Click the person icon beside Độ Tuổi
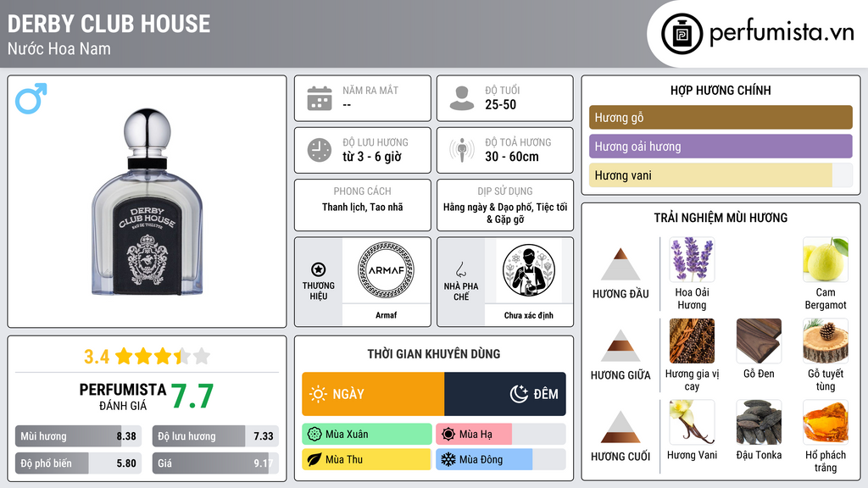 pyautogui.click(x=462, y=98)
